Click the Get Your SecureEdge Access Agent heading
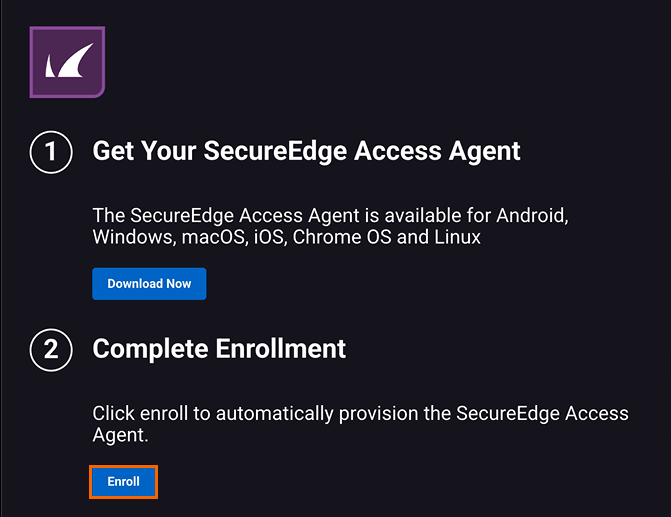Image resolution: width=671 pixels, height=517 pixels. point(306,151)
